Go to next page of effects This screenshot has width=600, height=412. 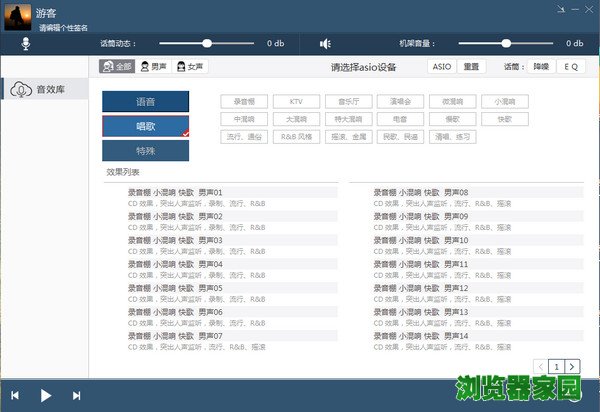pos(572,366)
